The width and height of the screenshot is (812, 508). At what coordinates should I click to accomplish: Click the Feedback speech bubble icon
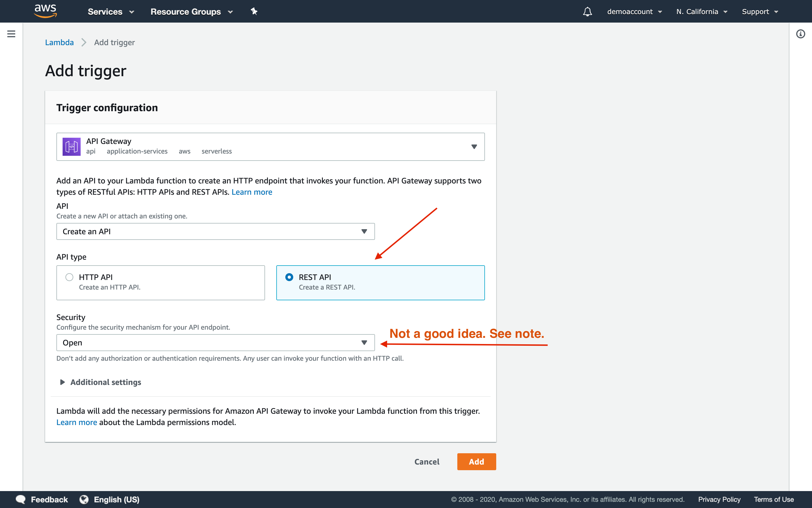(21, 499)
